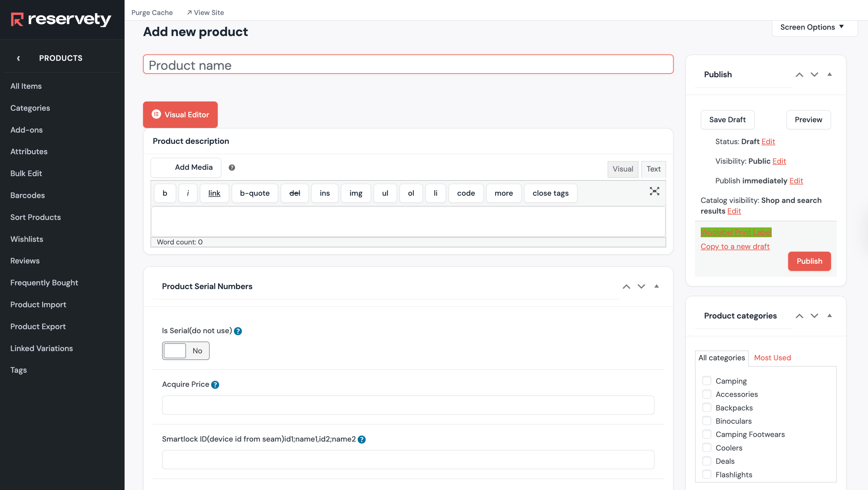Click the Add Media button
The height and width of the screenshot is (490, 868).
pyautogui.click(x=186, y=167)
